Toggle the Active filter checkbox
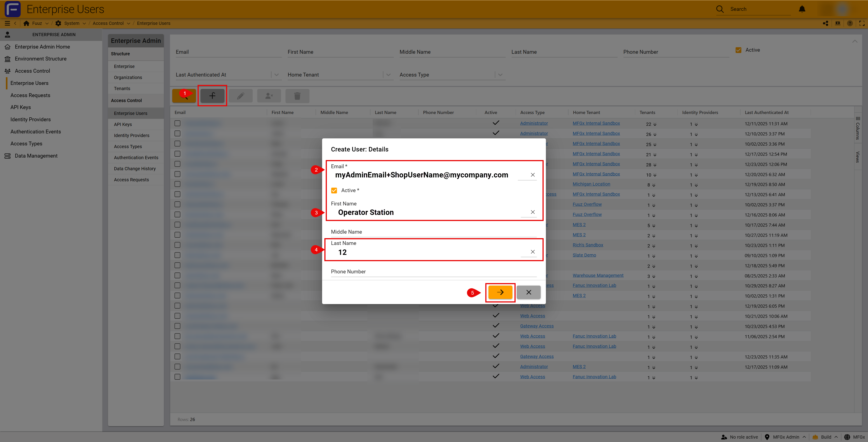868x442 pixels. [x=738, y=50]
